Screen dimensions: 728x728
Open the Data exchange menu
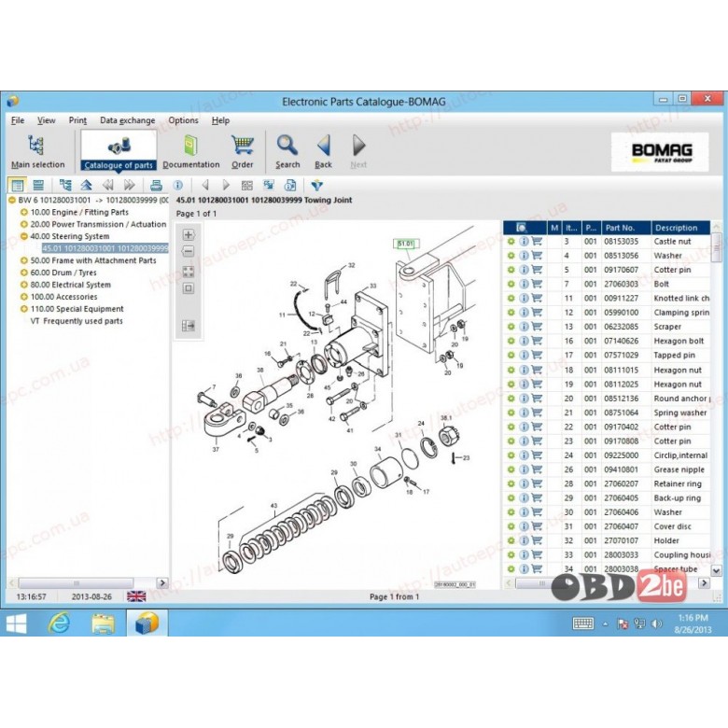[x=127, y=120]
